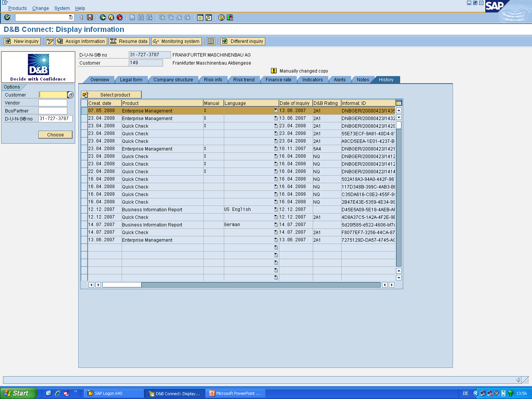Viewport: 532px width, 399px height.
Task: Select row with 12.12.2007 US English report
Action: click(84, 209)
